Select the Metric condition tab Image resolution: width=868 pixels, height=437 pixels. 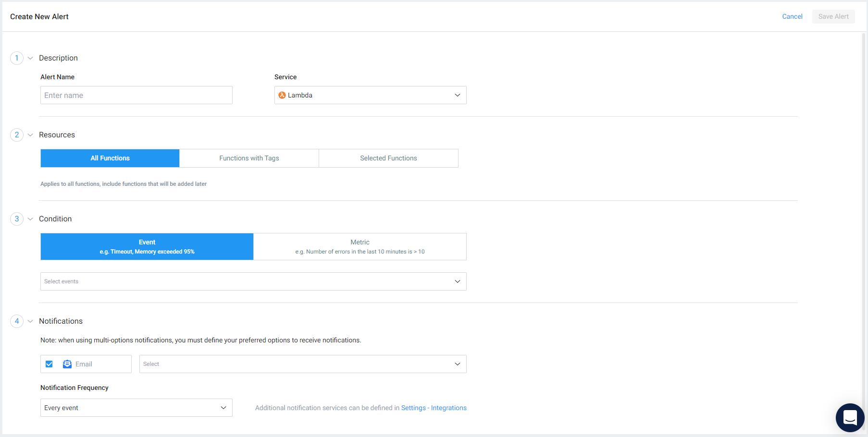(360, 246)
